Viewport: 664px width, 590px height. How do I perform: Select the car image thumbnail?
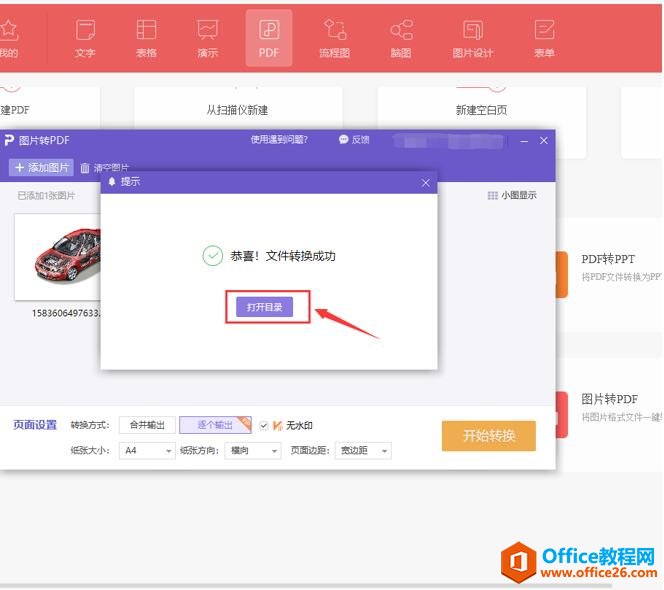click(58, 257)
